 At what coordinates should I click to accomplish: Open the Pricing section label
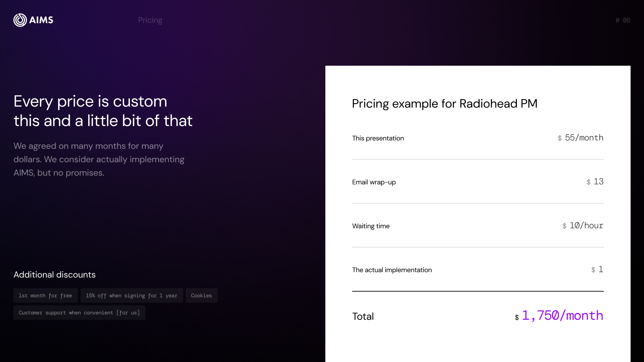point(150,20)
